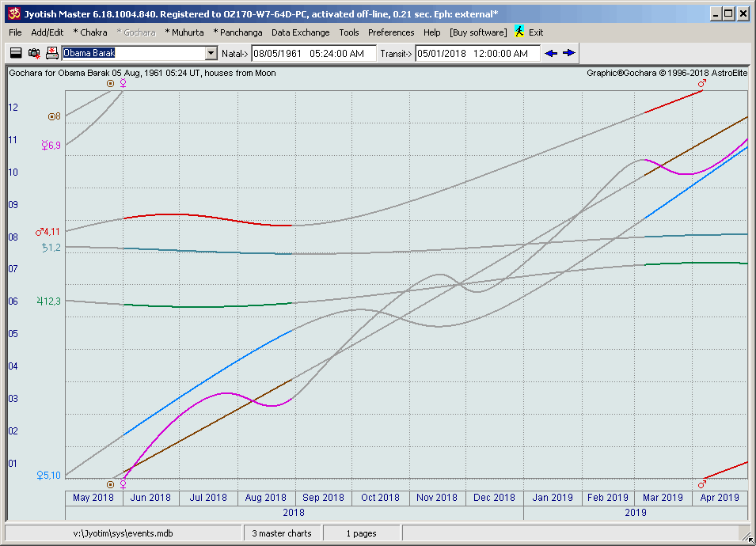The image size is (756, 546).
Task: Click the Mars symbol at top right of graph
Action: pos(701,83)
